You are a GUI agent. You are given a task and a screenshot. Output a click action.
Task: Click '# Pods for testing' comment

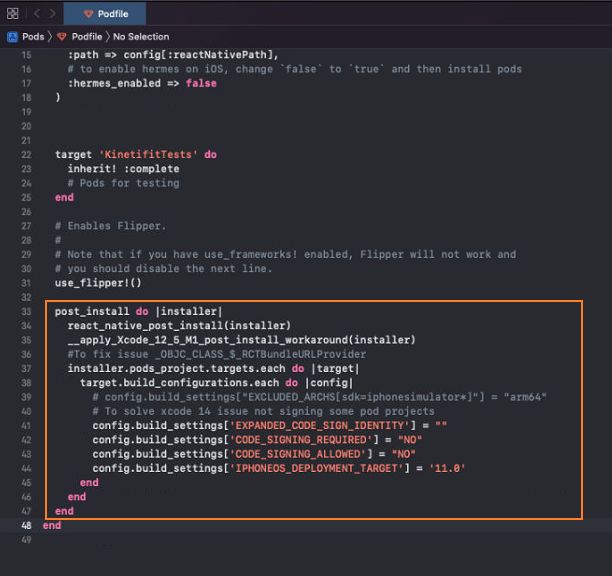click(123, 183)
